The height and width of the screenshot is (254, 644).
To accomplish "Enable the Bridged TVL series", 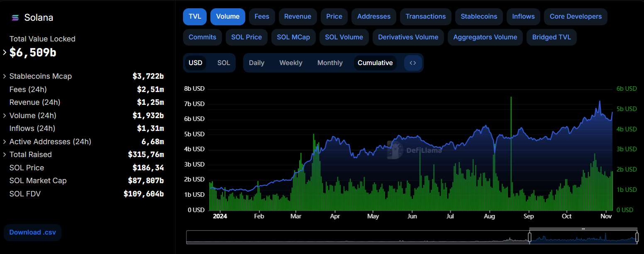I will click(551, 37).
